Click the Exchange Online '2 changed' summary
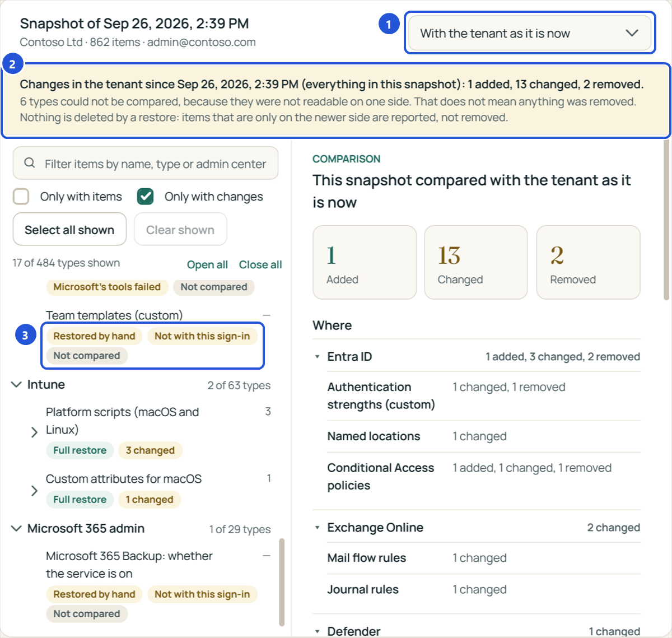 (614, 528)
